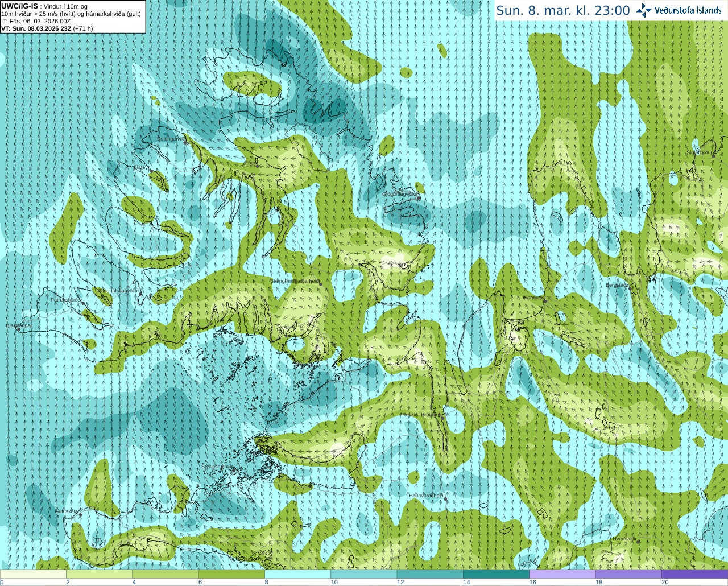
Task: Click the '16' legend scale number
Action: 533,582
